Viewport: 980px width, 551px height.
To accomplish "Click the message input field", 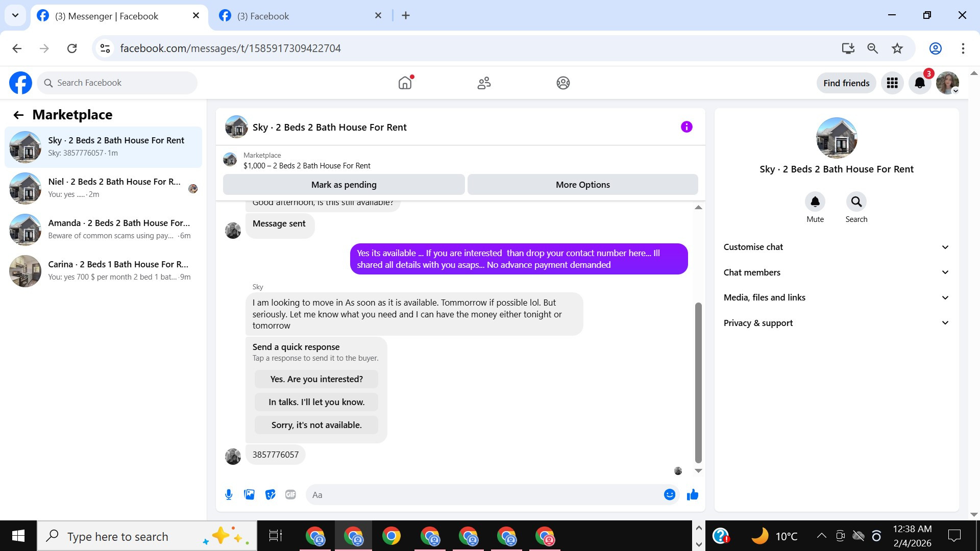I will (485, 495).
